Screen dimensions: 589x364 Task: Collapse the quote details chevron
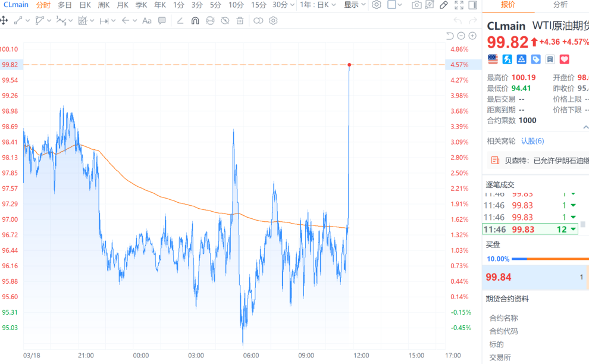coord(585,127)
